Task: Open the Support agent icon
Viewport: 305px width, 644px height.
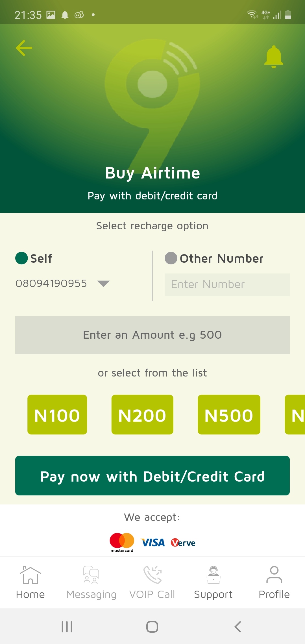Action: tap(213, 575)
